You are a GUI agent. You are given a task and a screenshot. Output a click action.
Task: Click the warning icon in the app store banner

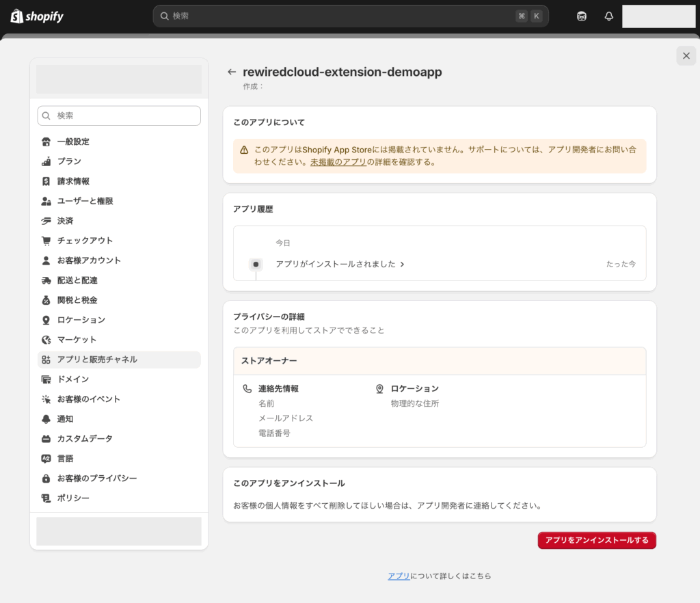tap(244, 150)
